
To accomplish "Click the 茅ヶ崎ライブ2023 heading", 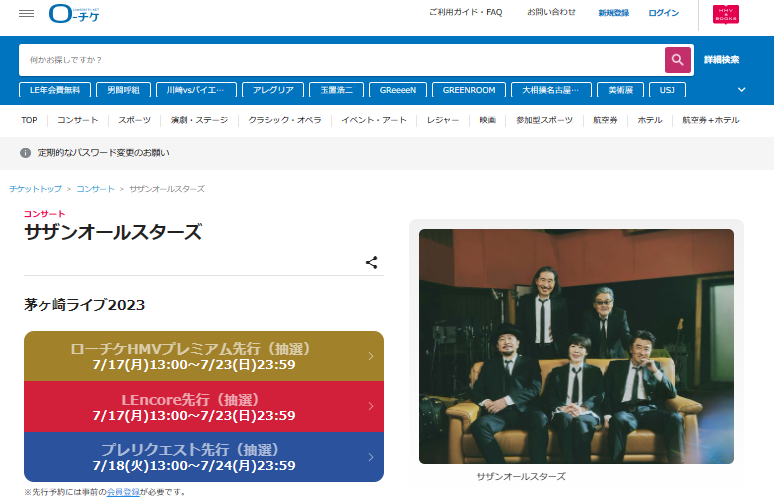I will point(84,305).
